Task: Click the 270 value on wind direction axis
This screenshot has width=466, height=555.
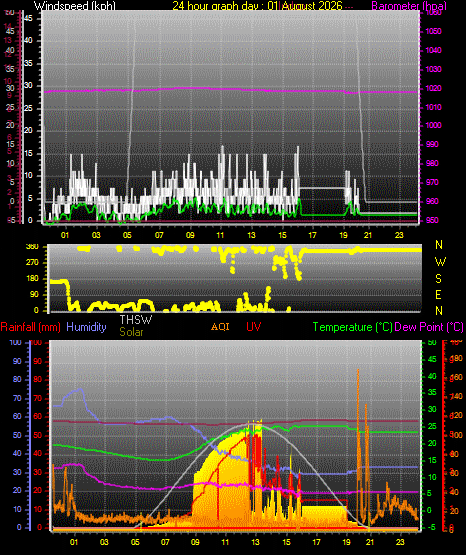Action: pos(32,263)
